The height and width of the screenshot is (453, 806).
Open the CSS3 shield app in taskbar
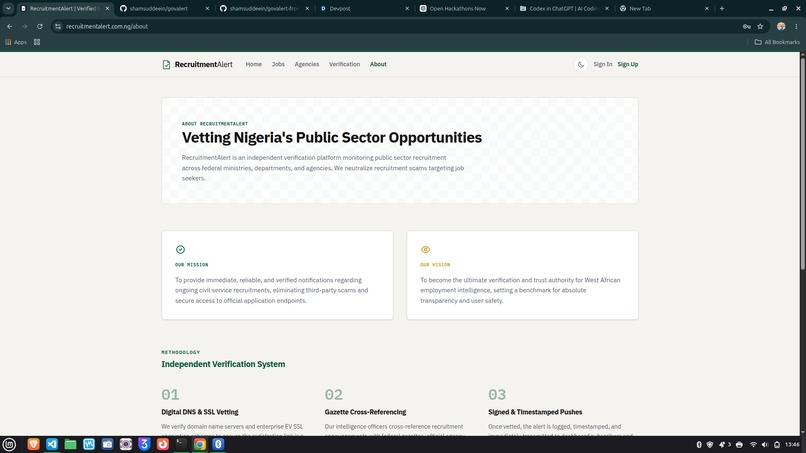(144, 444)
